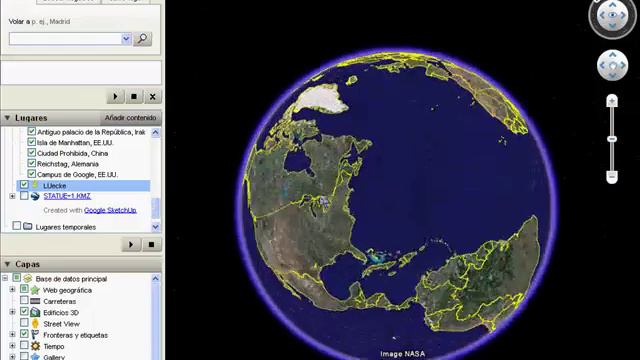Uncheck Ciudad Prohibida, China checkbox
The width and height of the screenshot is (640, 360).
[x=31, y=153]
